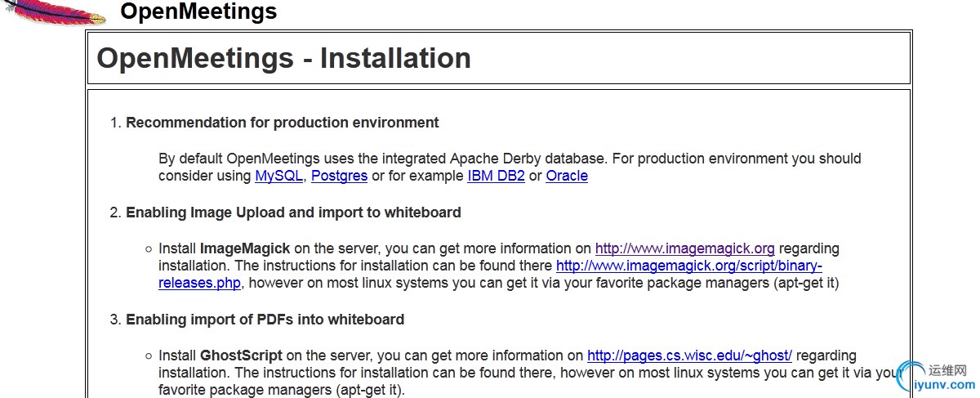Open the Postgres link
The width and height of the screenshot is (980, 398).
coord(340,176)
